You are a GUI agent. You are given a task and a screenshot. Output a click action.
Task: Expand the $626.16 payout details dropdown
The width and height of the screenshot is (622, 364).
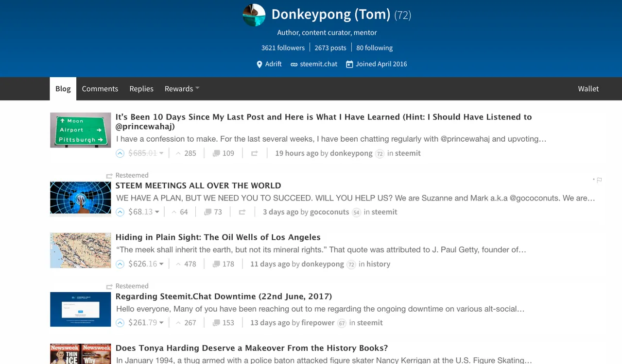[x=161, y=264]
